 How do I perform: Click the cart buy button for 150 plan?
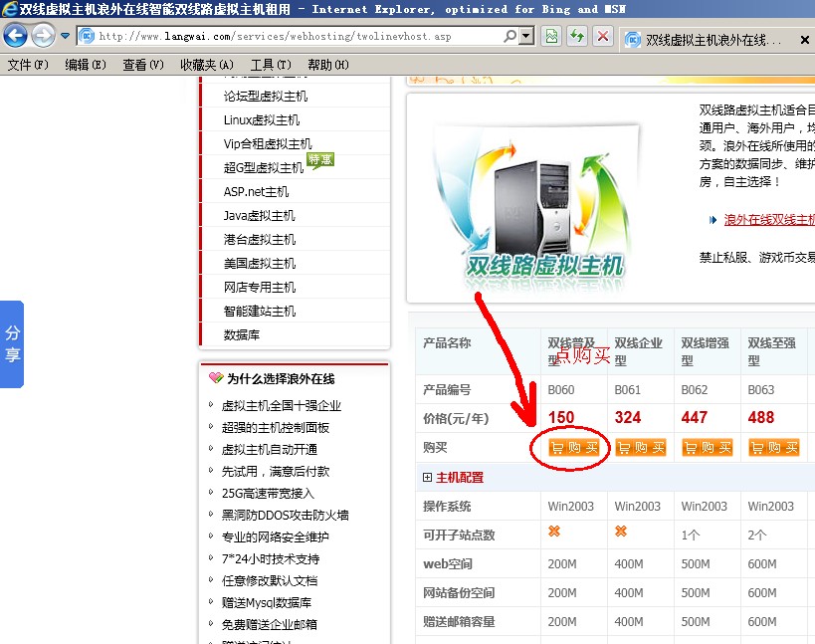tap(575, 448)
